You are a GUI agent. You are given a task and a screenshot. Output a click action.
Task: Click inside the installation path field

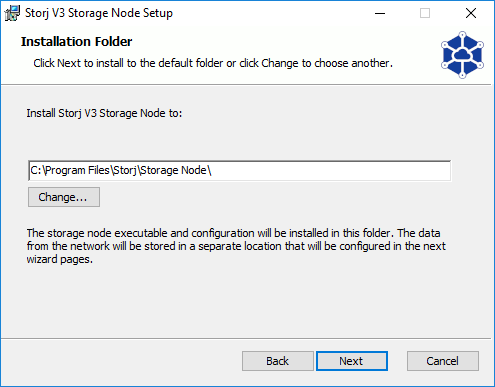tap(240, 171)
